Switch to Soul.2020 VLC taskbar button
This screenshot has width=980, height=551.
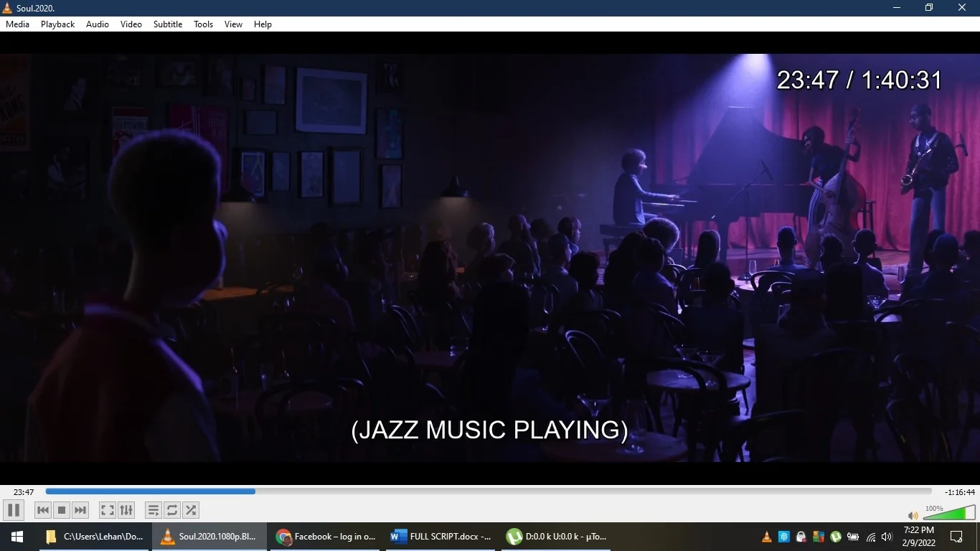pyautogui.click(x=209, y=537)
